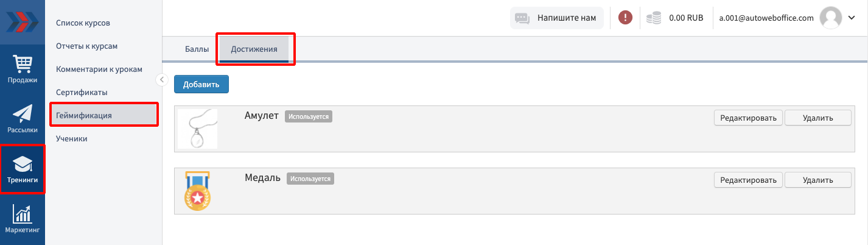The height and width of the screenshot is (245, 868).
Task: Switch to the Баллы tab
Action: tap(197, 49)
